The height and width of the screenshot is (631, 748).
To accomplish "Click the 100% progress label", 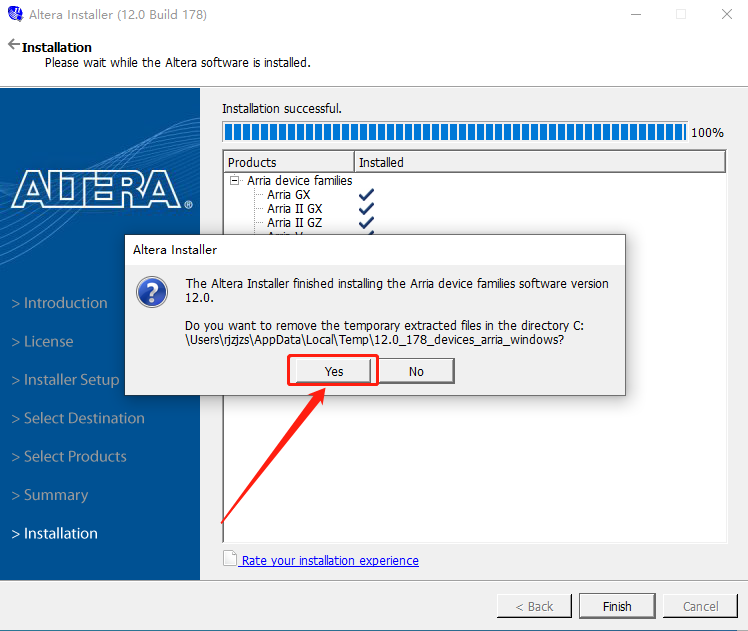I will 707,133.
